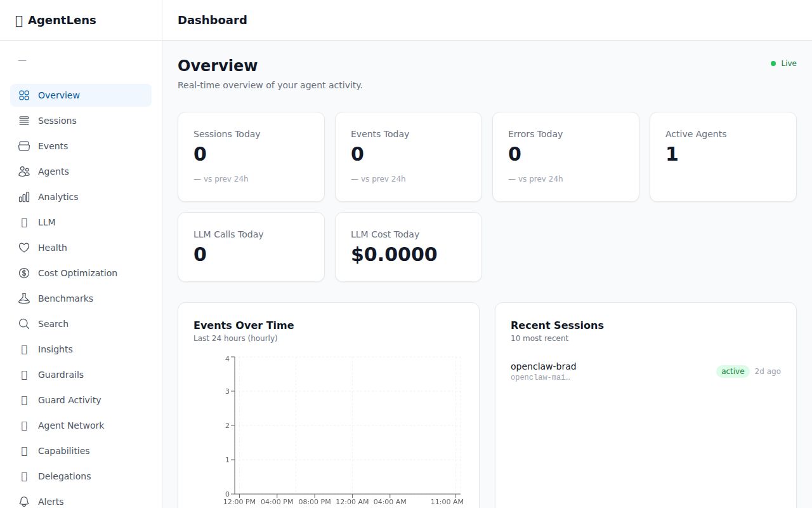The image size is (812, 508).
Task: Toggle the Live status indicator
Action: [x=783, y=63]
